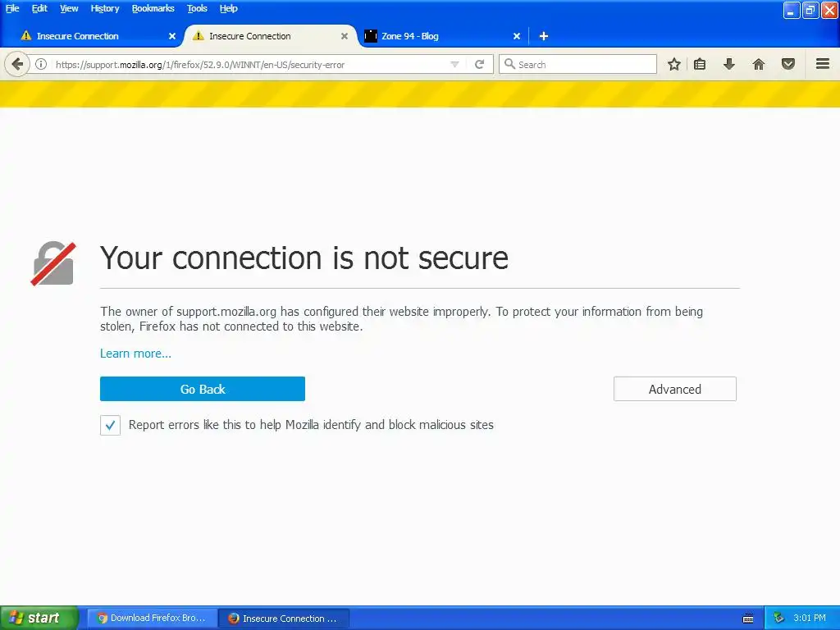Click the on-screen keyboard tray icon
The image size is (840, 630).
click(748, 619)
